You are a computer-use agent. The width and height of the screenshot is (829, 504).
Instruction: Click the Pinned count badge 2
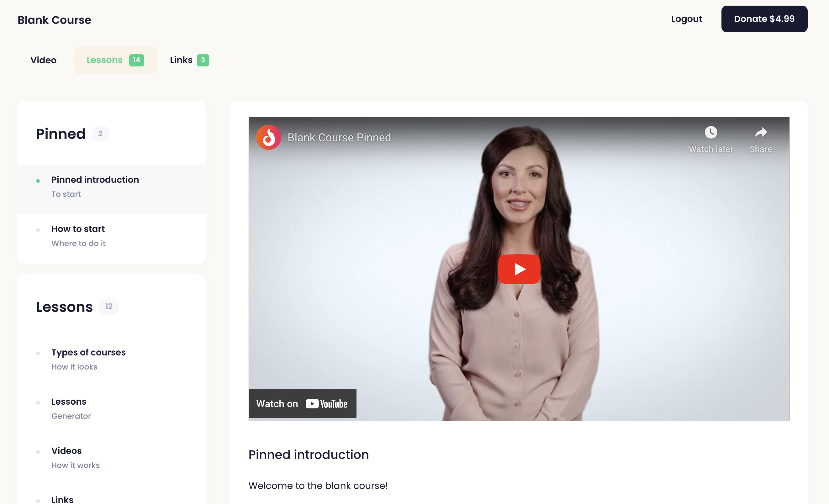[x=100, y=134]
